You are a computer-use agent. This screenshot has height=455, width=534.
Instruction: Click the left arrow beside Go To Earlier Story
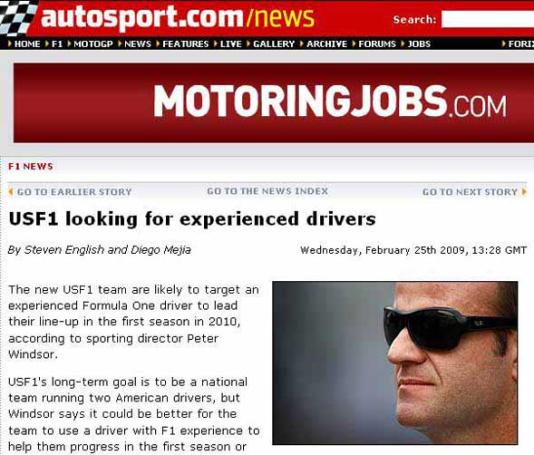(x=11, y=192)
